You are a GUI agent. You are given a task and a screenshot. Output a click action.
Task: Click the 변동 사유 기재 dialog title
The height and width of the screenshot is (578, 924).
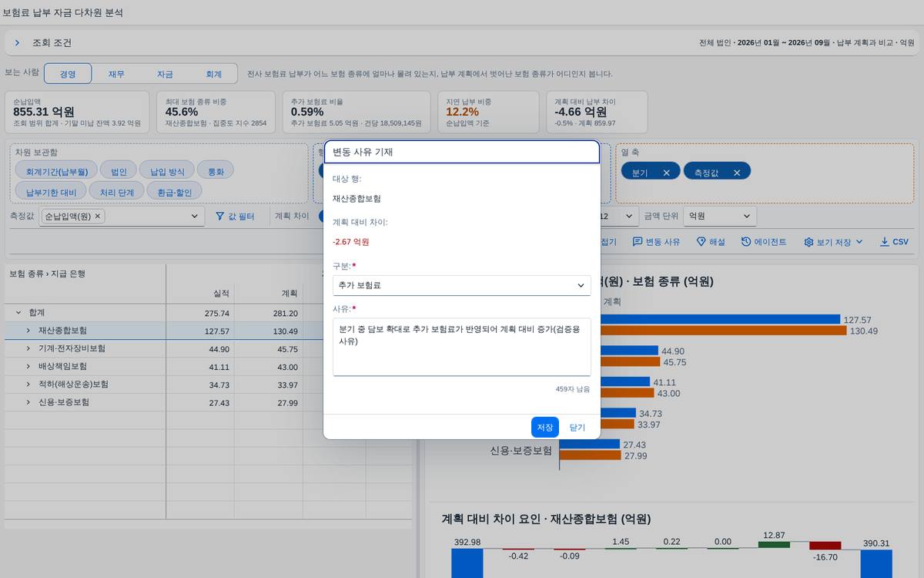[363, 152]
